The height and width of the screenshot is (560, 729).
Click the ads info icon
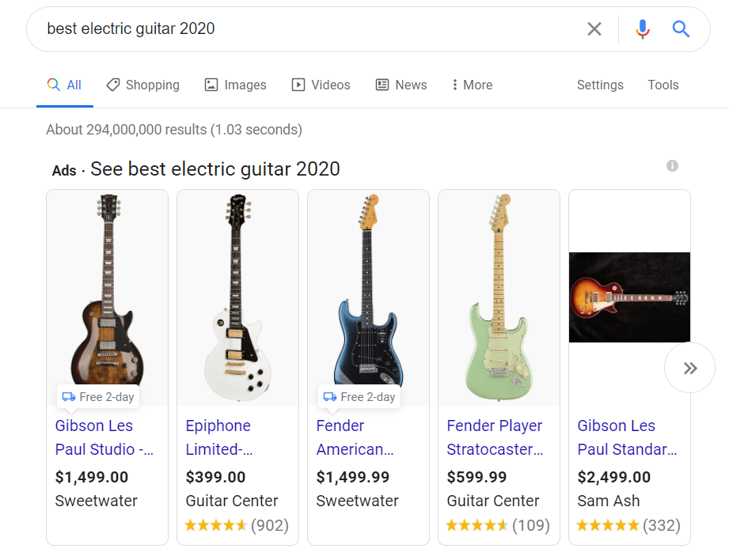pos(672,165)
